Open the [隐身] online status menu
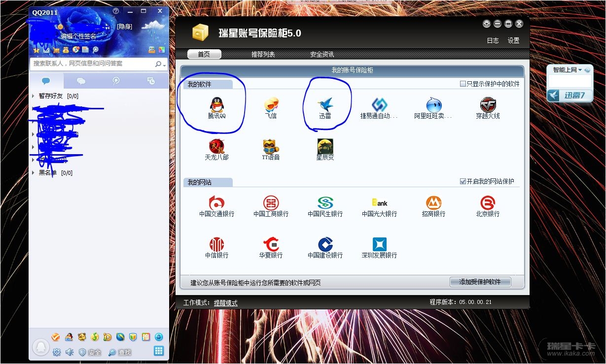The image size is (606, 364). 124,26
